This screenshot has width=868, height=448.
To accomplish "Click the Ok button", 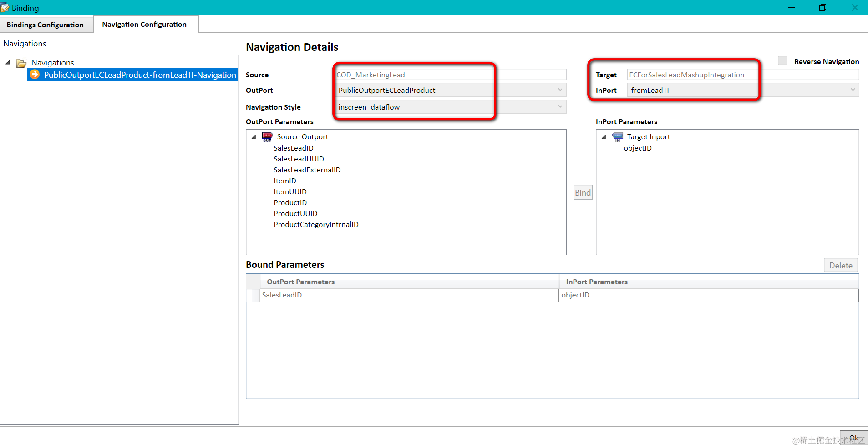I will pos(853,438).
